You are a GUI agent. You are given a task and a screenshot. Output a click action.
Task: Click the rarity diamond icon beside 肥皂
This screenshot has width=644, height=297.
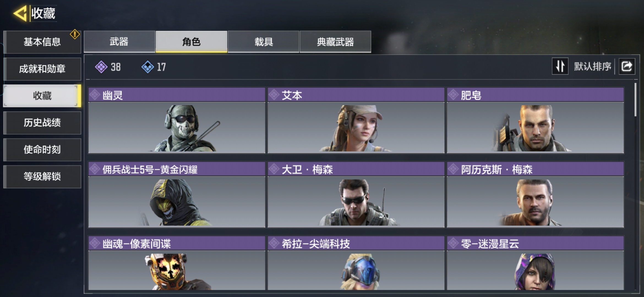453,95
